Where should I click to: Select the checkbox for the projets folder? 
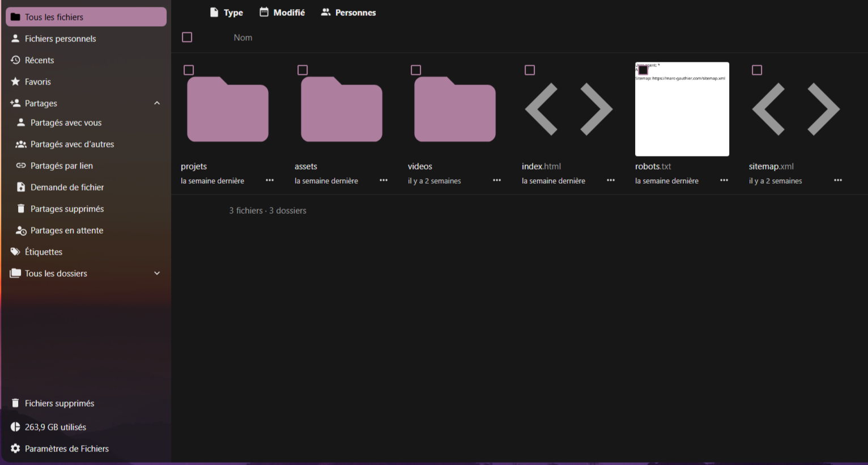click(x=189, y=70)
